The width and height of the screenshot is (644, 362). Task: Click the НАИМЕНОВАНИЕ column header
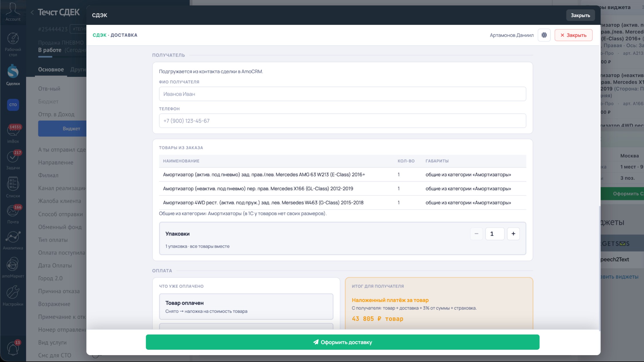pyautogui.click(x=181, y=161)
